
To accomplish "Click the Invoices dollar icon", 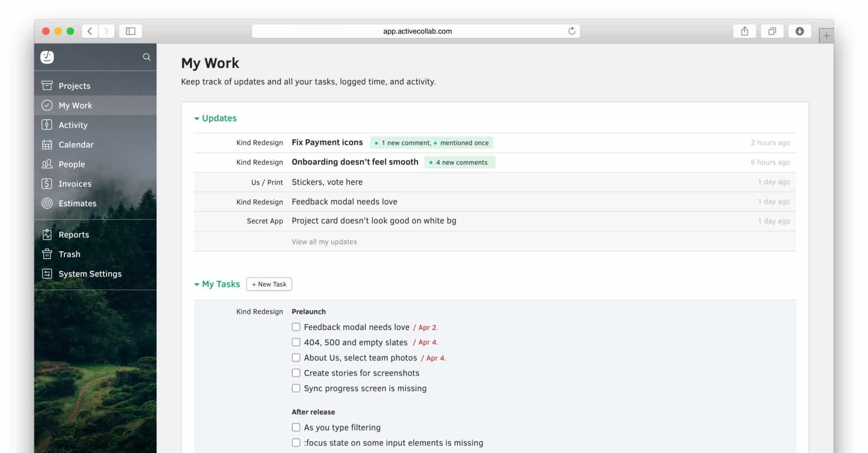I will [47, 184].
